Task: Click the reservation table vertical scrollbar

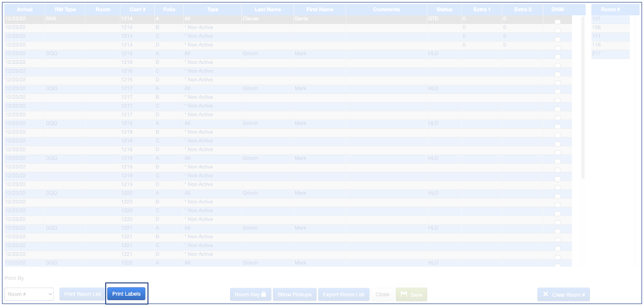Action: pyautogui.click(x=583, y=98)
